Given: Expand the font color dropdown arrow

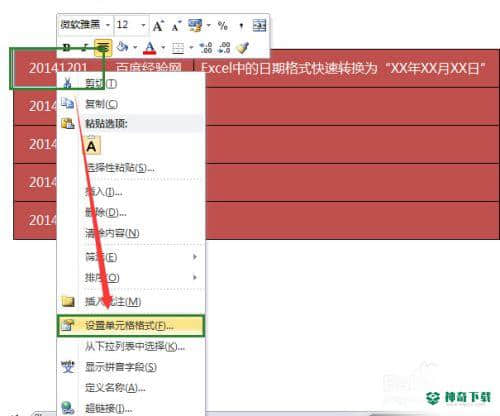Looking at the screenshot, I should coord(163,48).
